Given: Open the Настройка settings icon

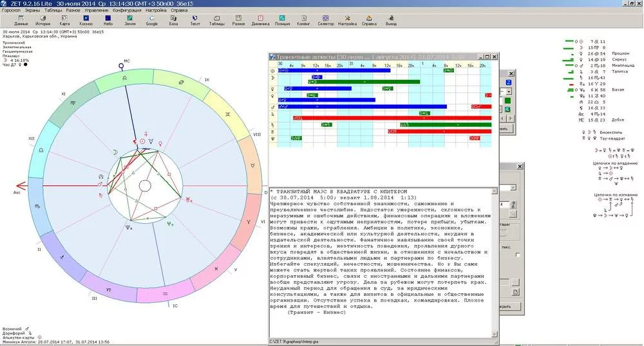Looking at the screenshot, I should 347,20.
